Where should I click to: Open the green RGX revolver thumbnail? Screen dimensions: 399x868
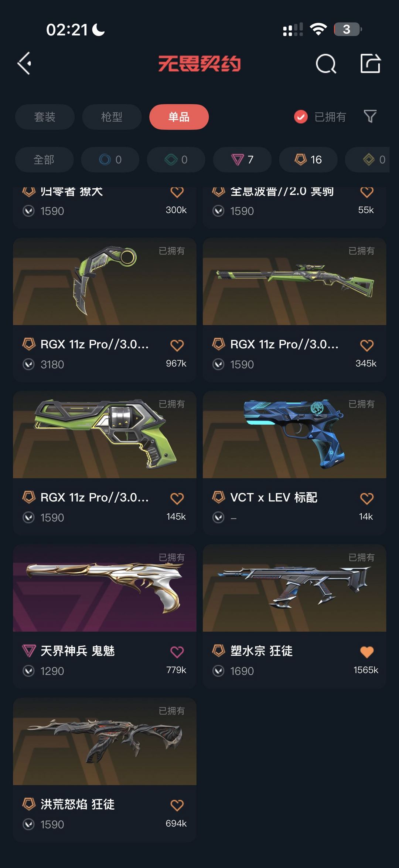(105, 435)
